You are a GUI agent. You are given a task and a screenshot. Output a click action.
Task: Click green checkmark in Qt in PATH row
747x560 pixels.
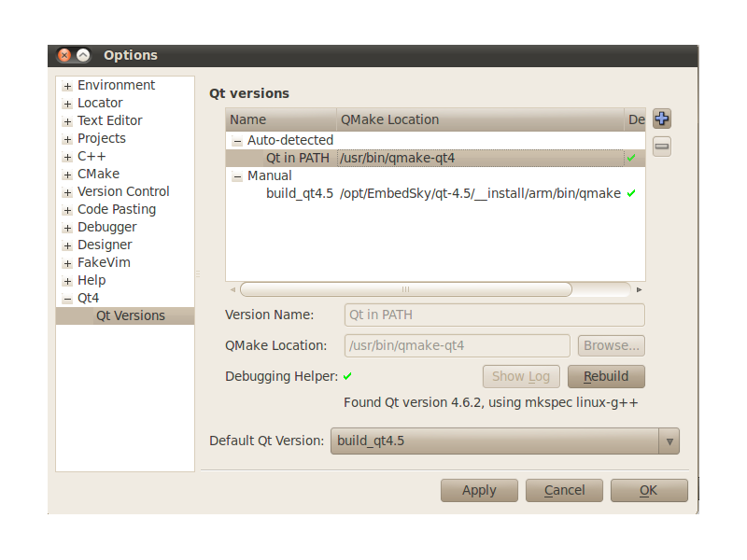[x=631, y=158]
